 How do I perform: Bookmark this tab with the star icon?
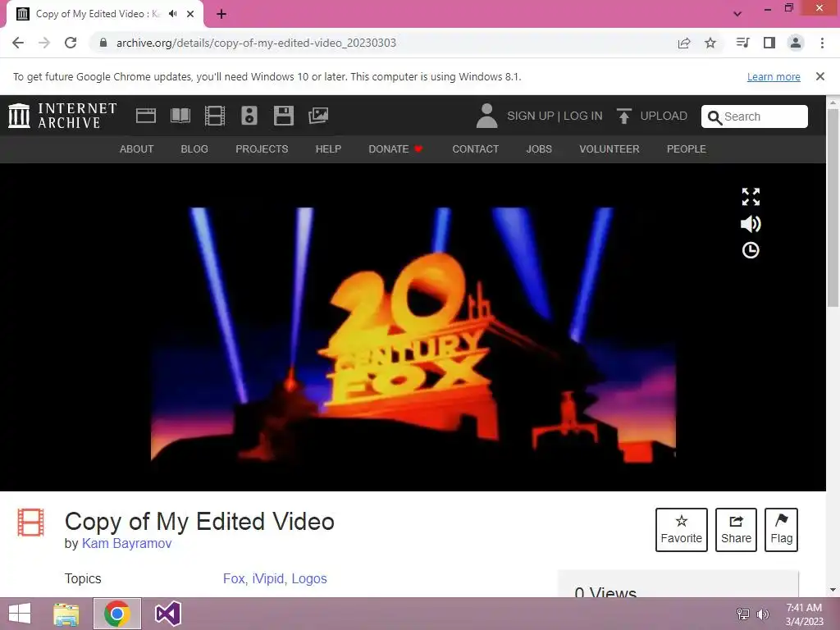[x=710, y=43]
